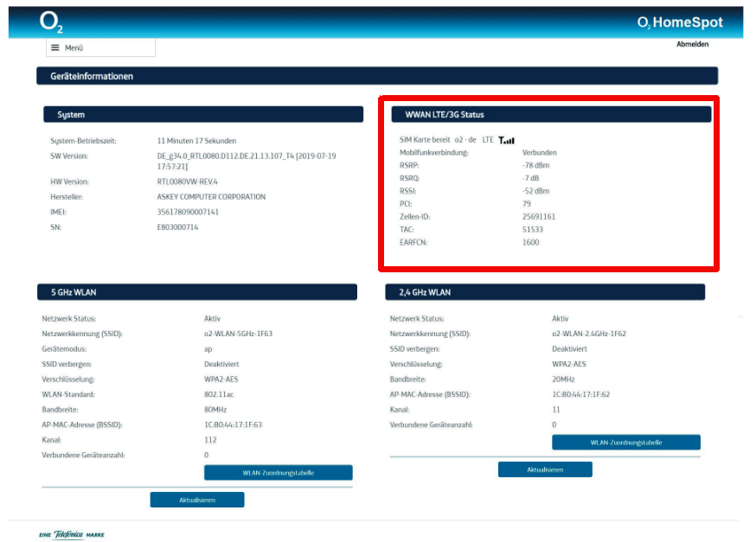The height and width of the screenshot is (542, 756).
Task: Click the O2 logo in header
Action: point(51,22)
